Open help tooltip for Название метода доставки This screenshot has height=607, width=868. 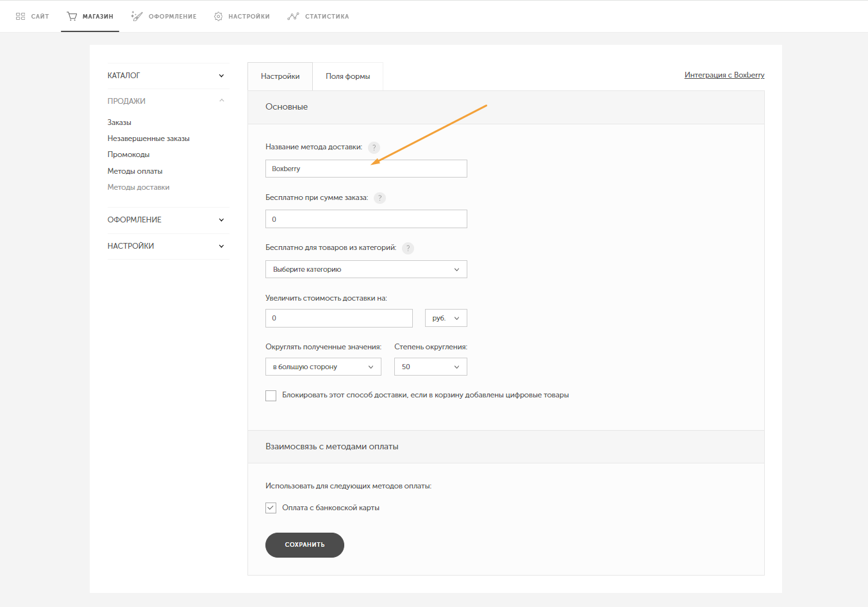point(374,147)
